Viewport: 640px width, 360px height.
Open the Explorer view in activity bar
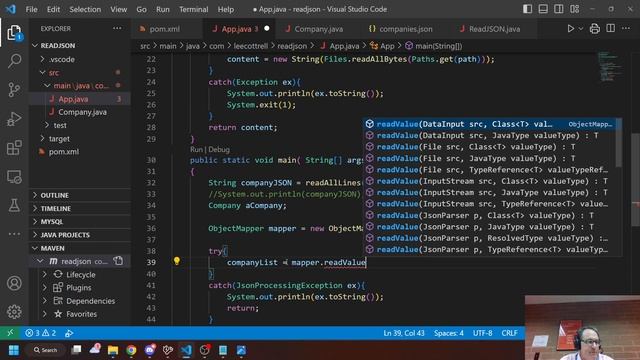[x=14, y=33]
